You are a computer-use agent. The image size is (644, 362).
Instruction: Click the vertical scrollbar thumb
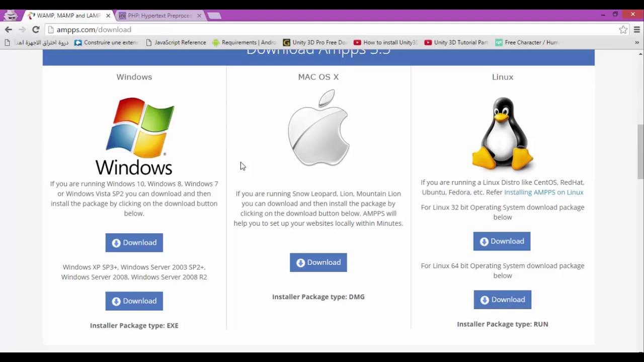[x=640, y=152]
